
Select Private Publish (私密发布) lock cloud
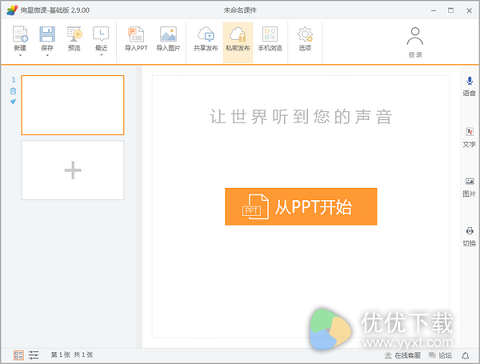coord(238,42)
